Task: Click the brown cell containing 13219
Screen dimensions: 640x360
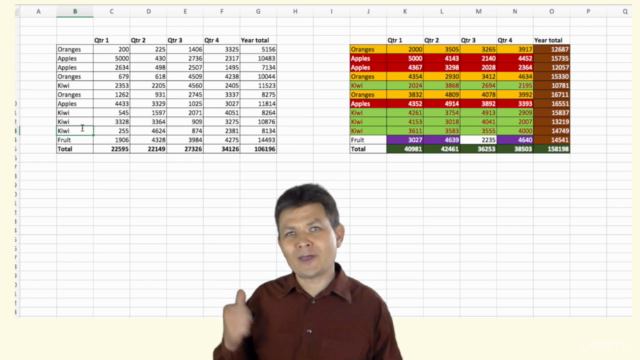Action: (x=552, y=122)
